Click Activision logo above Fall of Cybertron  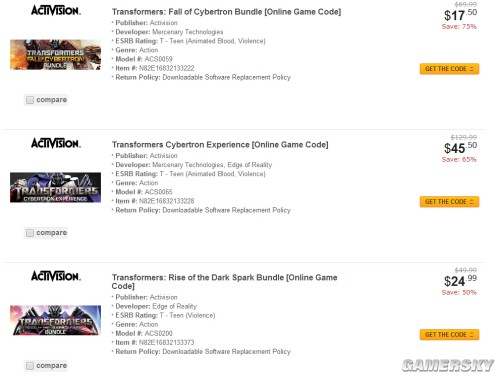click(x=56, y=10)
